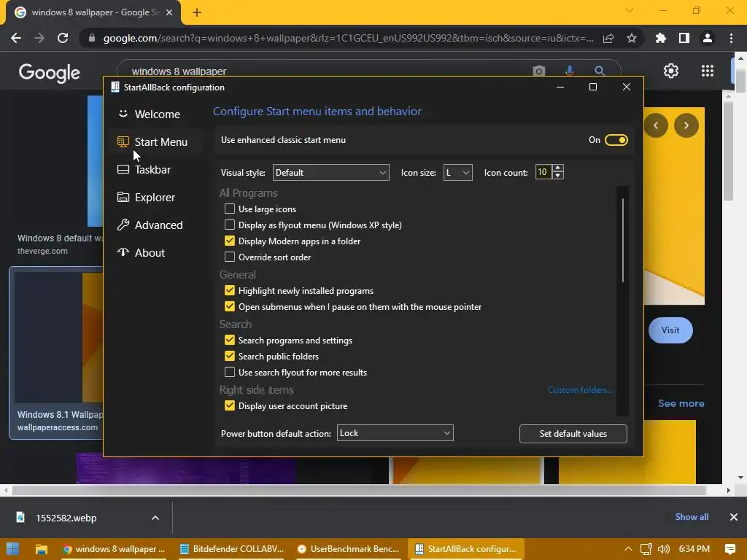The height and width of the screenshot is (560, 747).
Task: Open File Explorer from the taskbar
Action: (x=42, y=549)
